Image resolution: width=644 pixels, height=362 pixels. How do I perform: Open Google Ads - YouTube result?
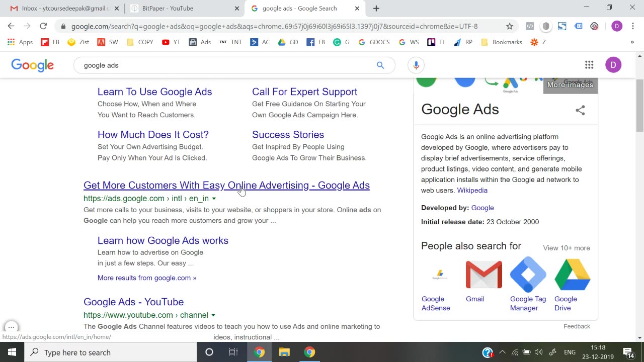click(x=133, y=302)
